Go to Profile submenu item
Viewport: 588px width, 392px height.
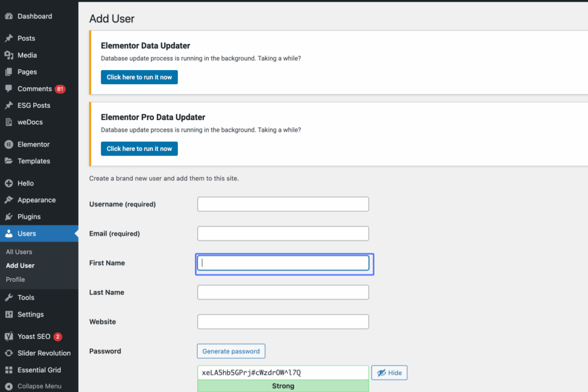16,280
